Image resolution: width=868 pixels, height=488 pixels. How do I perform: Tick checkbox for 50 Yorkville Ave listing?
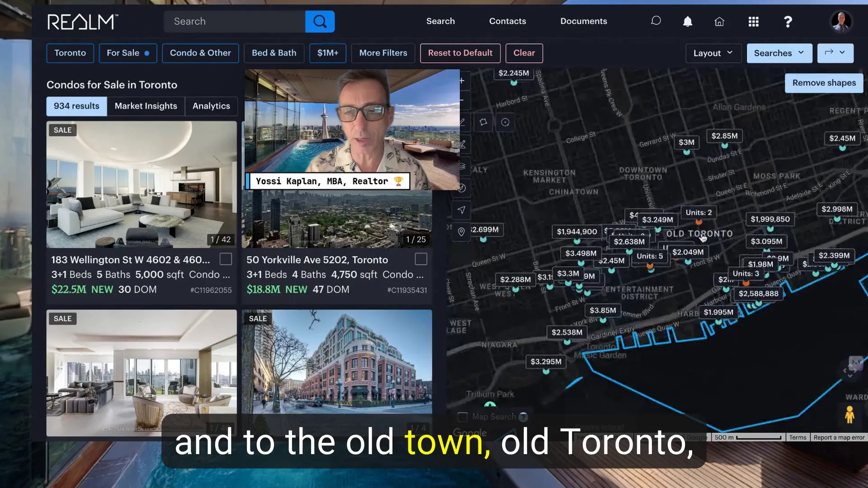[421, 259]
